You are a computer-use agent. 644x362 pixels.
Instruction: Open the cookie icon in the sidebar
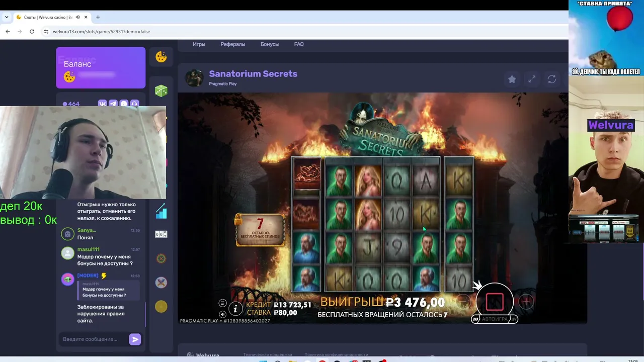click(x=161, y=57)
